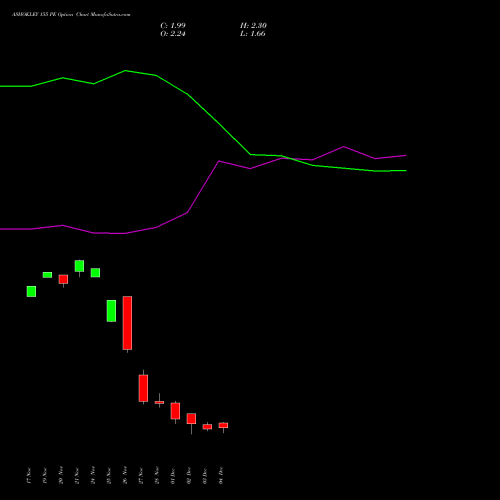Select the green candle for 25 Nov
The height and width of the screenshot is (500, 500).
pos(111,311)
